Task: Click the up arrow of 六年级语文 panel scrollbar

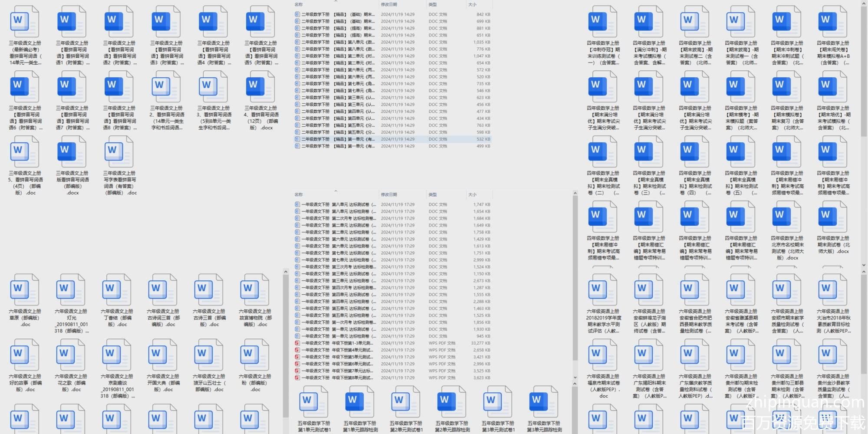Action: (286, 272)
